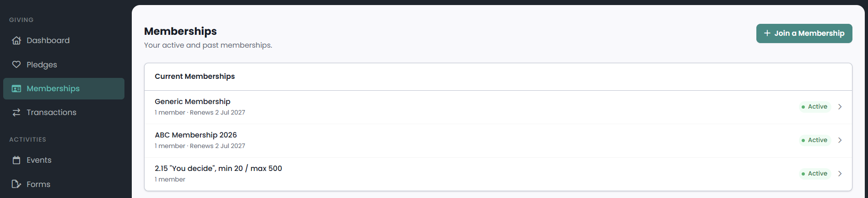Screen dimensions: 868x198
Task: Join a Membership button
Action: (804, 33)
